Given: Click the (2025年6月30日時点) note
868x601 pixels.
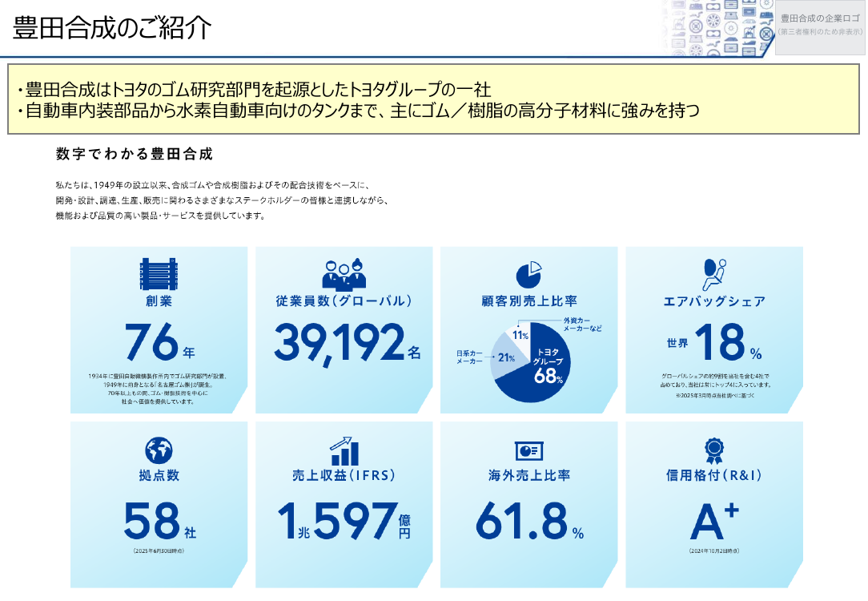Looking at the screenshot, I should click(x=159, y=551).
